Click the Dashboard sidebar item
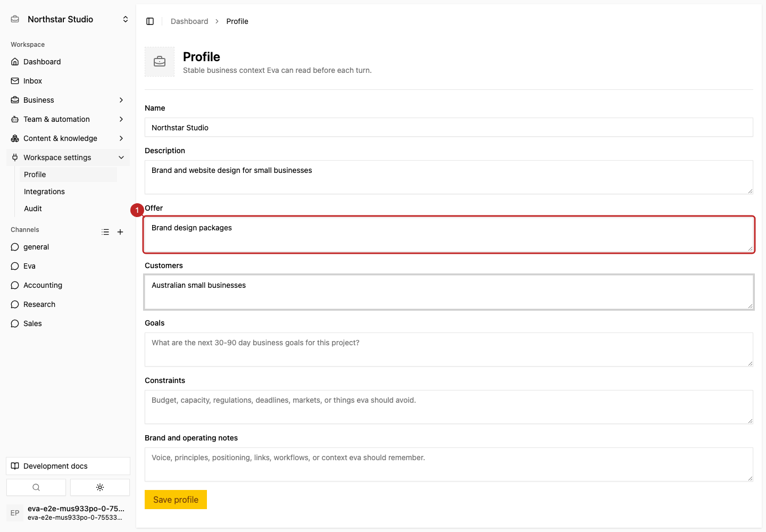The width and height of the screenshot is (766, 532). pyautogui.click(x=68, y=62)
